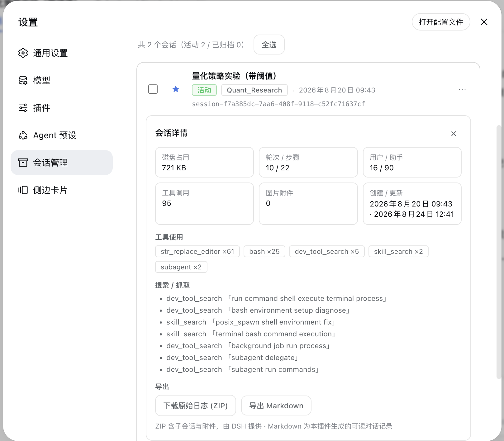This screenshot has width=504, height=441.
Task: Click the 搜索 / 抓取 section label
Action: pos(173,285)
